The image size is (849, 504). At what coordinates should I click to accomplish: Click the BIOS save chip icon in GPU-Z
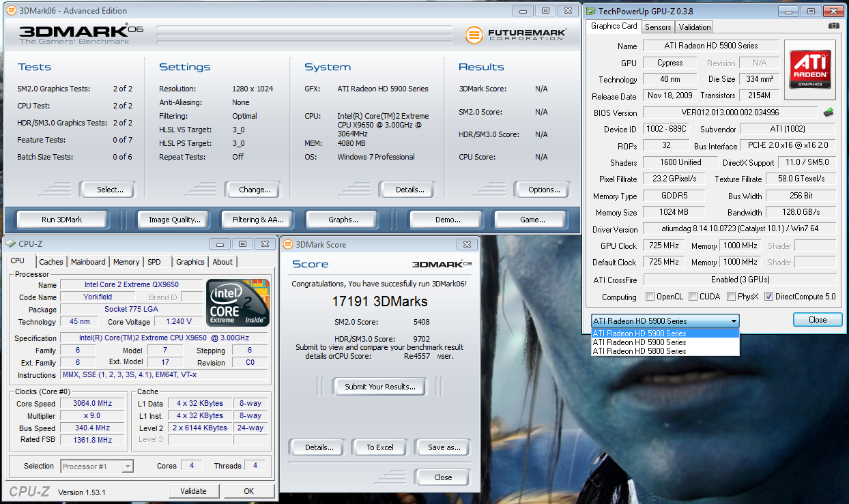pyautogui.click(x=829, y=112)
